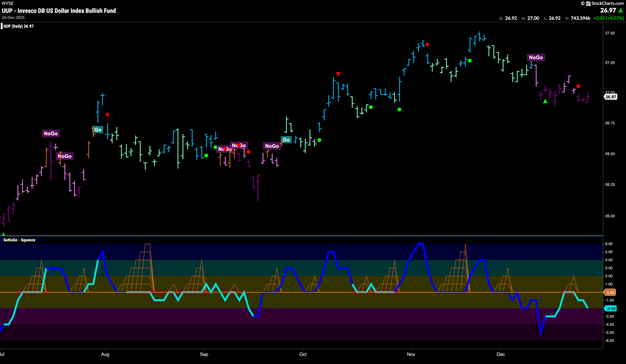Screen dimensions: 626x364
Task: Click the GoNoGo - Squeeze indicator label
Action: (x=19, y=240)
